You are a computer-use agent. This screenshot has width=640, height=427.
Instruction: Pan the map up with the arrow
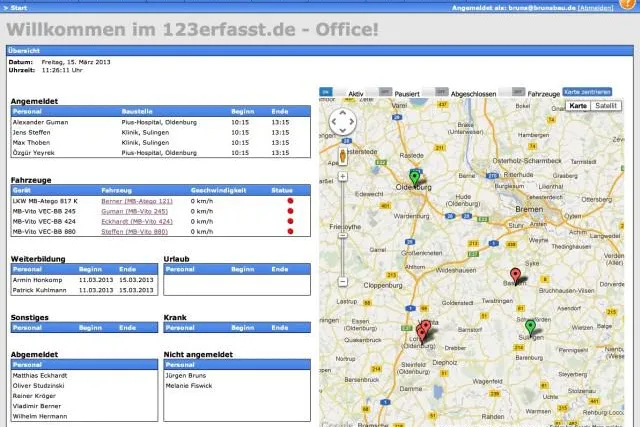(343, 113)
